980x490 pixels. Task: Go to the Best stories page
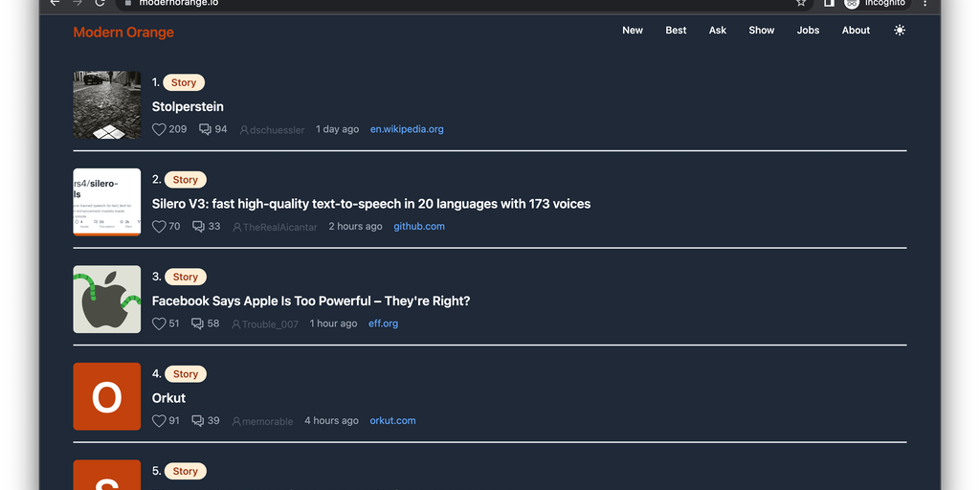676,31
